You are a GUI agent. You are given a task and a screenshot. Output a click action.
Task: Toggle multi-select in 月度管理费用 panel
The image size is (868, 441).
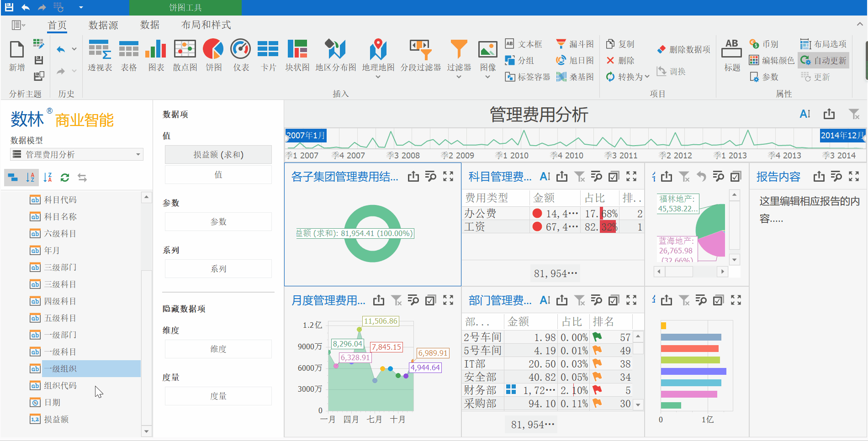tap(430, 300)
